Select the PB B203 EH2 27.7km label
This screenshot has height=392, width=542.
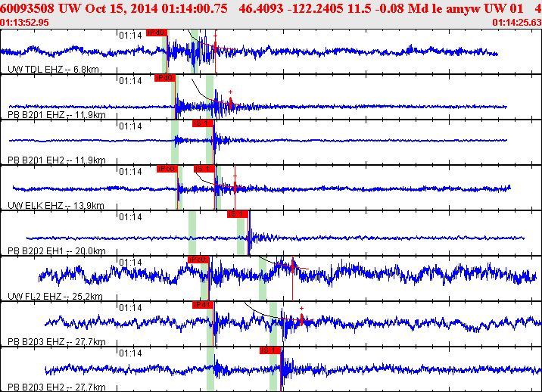pos(56,387)
